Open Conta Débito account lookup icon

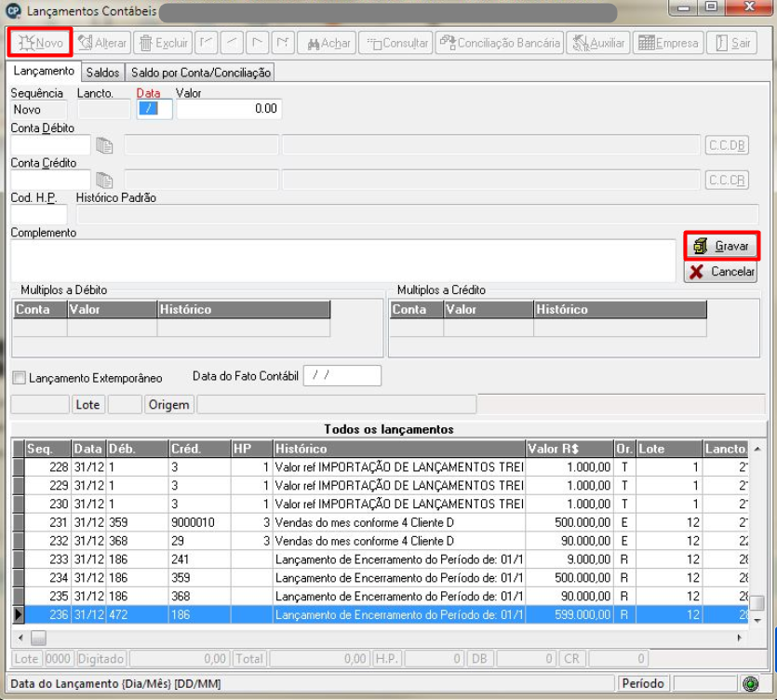[104, 145]
